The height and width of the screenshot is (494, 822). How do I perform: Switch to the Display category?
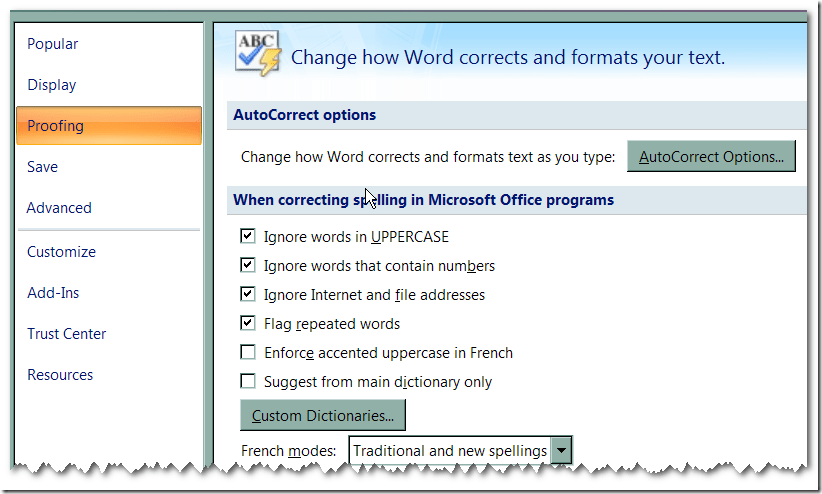pos(51,85)
